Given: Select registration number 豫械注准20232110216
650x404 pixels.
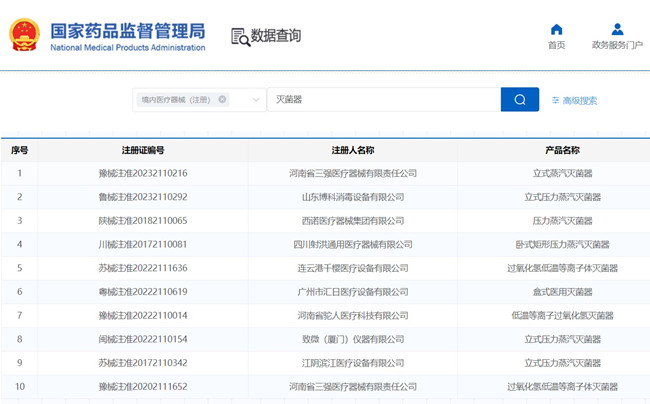Looking at the screenshot, I should point(143,173).
